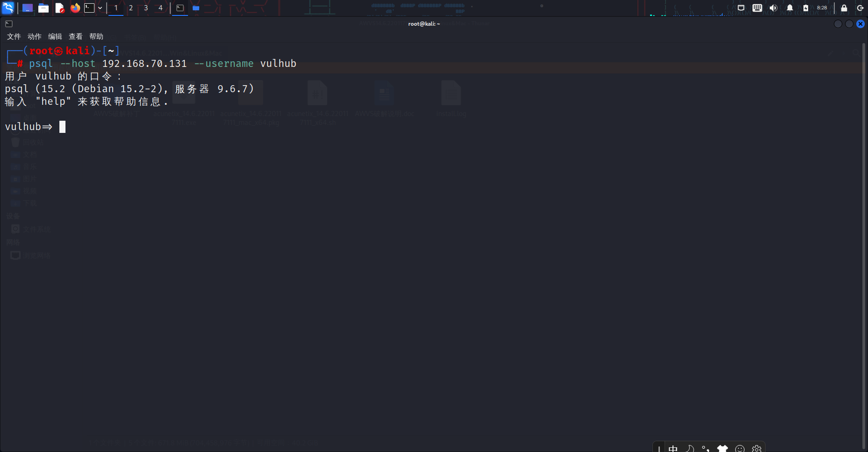Click the keyboard tray icon
Image resolution: width=868 pixels, height=452 pixels.
click(757, 8)
